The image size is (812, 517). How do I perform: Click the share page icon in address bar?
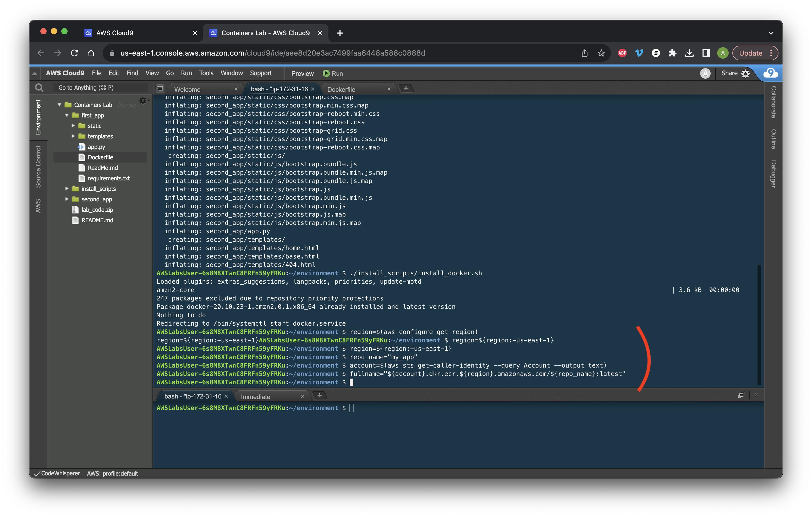(584, 53)
